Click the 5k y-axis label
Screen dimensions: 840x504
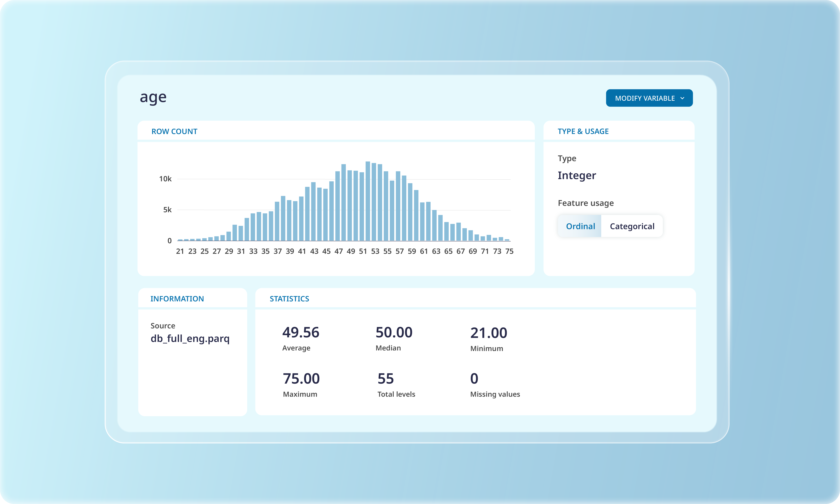point(167,210)
